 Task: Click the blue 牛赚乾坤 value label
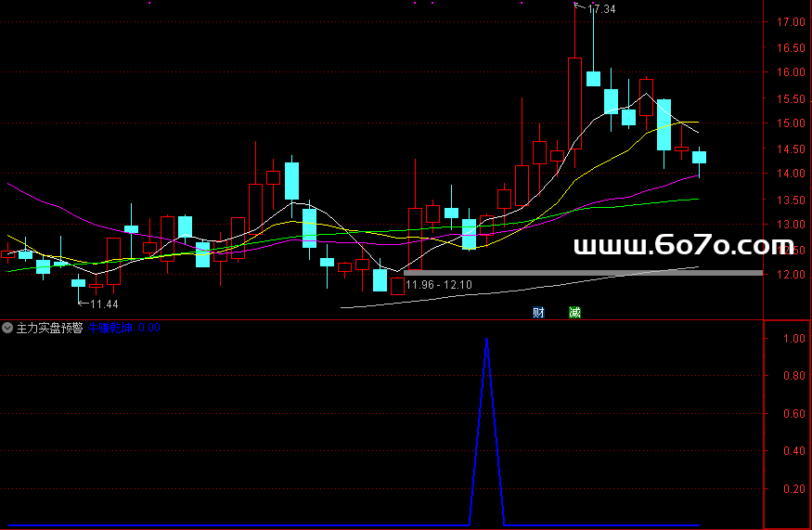124,328
